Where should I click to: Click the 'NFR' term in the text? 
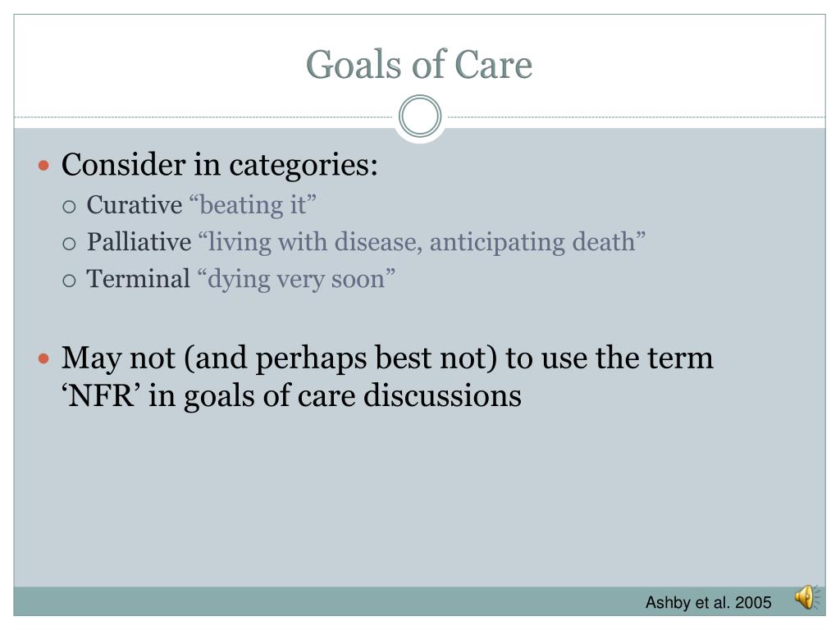(x=101, y=396)
